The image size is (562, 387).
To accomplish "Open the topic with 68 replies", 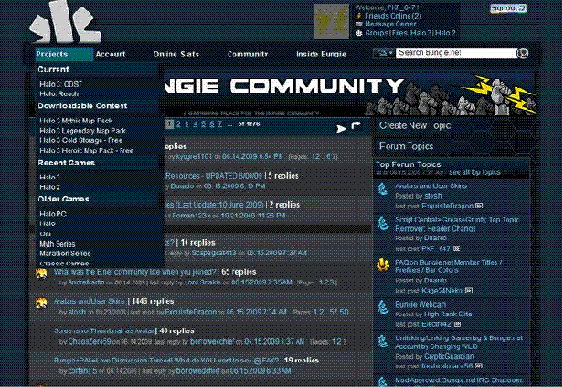I will [135, 272].
